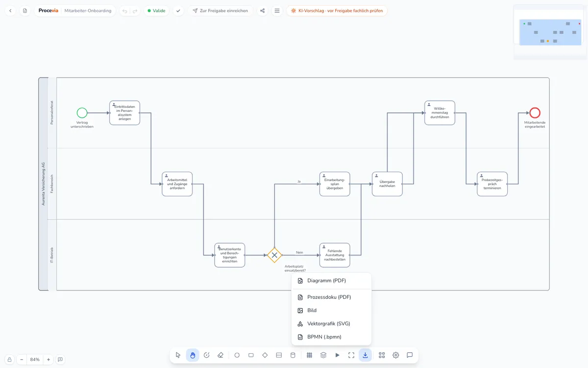This screenshot has height=368, width=588.
Task: Select the lasso/quick-connect circular tool
Action: 206,355
